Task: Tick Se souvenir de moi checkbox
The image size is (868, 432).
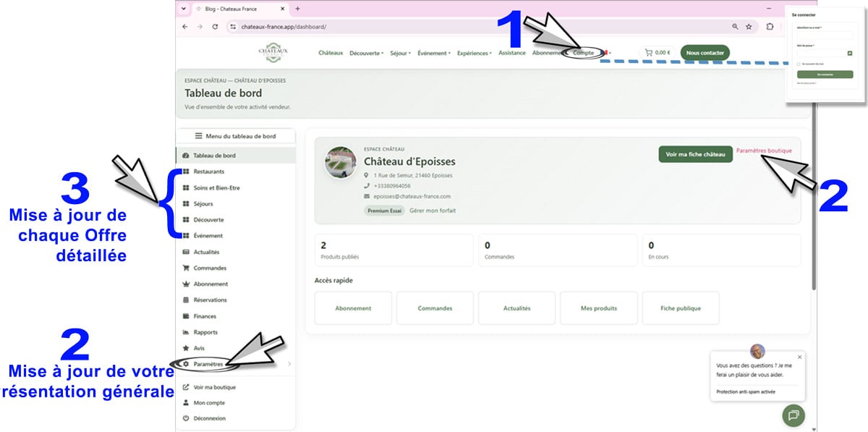Action: [799, 64]
